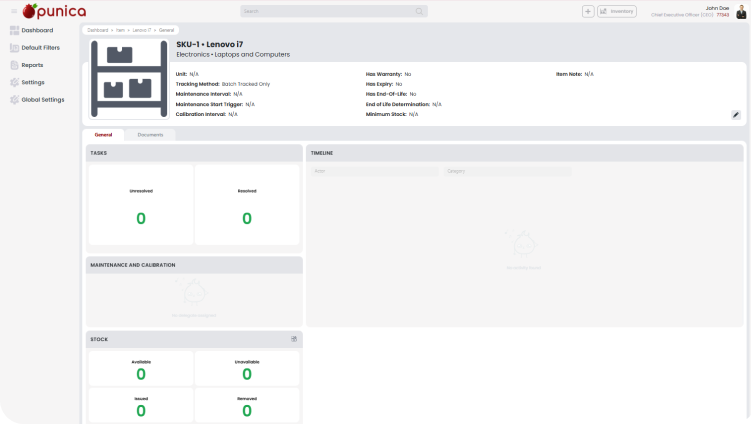The width and height of the screenshot is (751, 424).
Task: Click the Default Filters sidebar icon
Action: (x=14, y=47)
